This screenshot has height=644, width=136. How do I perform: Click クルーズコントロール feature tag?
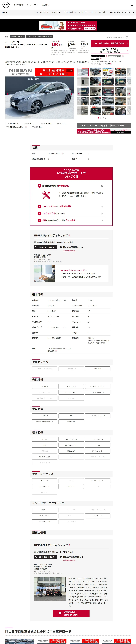click(98, 392)
